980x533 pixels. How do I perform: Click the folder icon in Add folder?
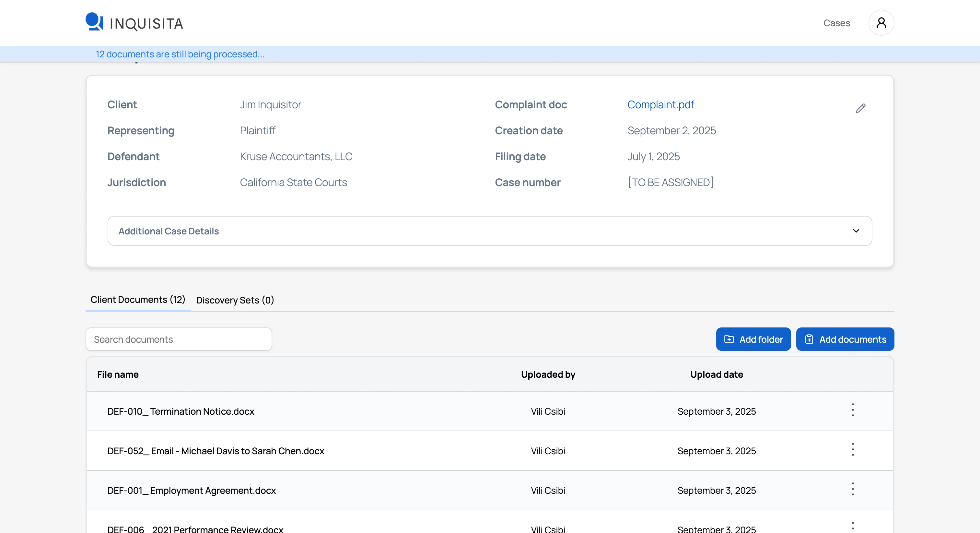pos(729,339)
